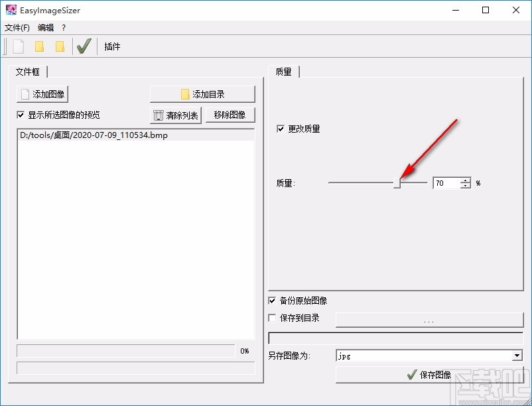Click the quality percentage spinner up arrow
This screenshot has width=532, height=406.
point(465,180)
